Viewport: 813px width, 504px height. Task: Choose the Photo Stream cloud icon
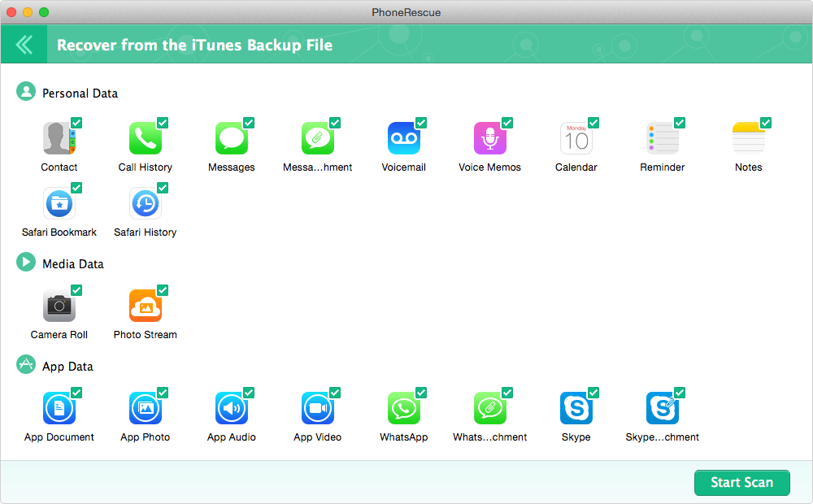point(146,306)
